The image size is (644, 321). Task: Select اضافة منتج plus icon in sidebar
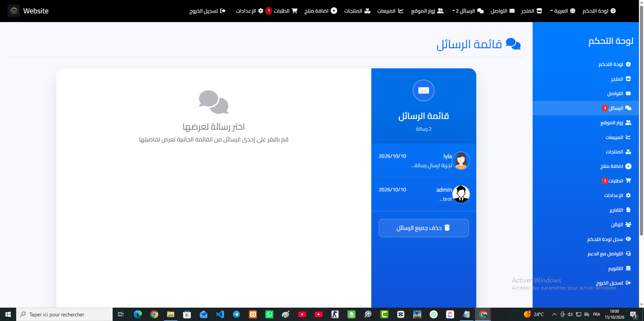coord(628,166)
